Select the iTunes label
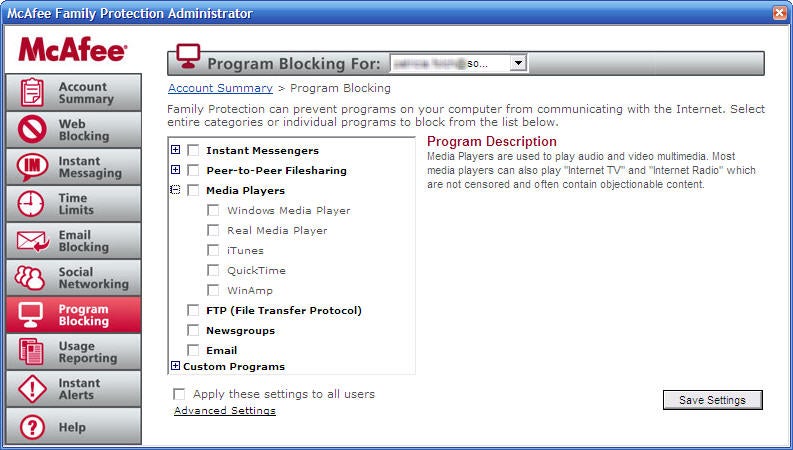This screenshot has width=793, height=450. [245, 250]
